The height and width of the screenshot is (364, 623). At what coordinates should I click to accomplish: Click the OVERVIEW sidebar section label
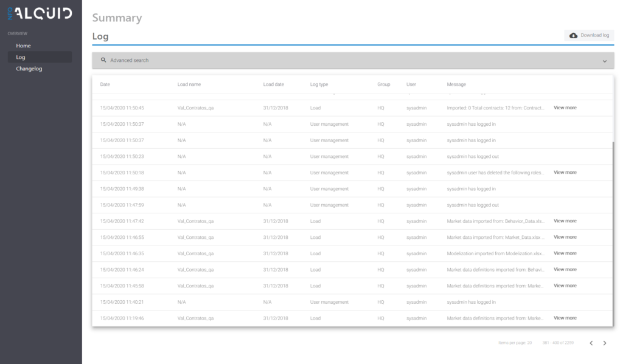(18, 34)
